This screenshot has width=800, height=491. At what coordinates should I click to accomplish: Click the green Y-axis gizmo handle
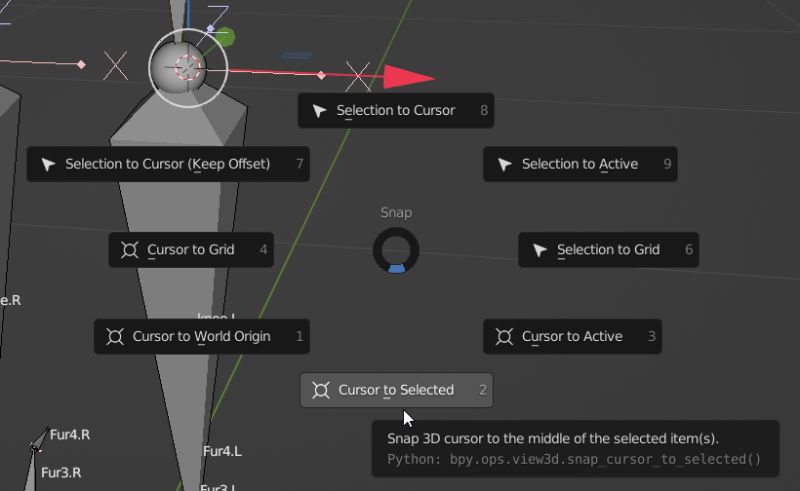pyautogui.click(x=224, y=37)
